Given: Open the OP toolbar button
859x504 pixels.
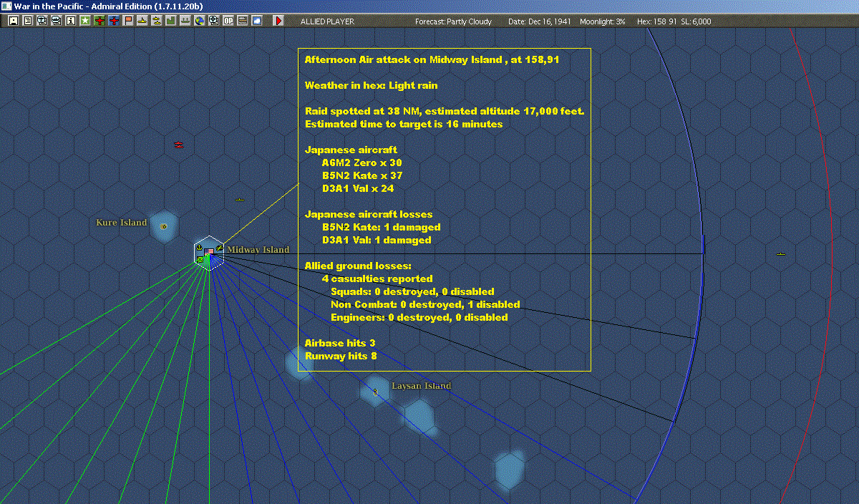Looking at the screenshot, I should click(x=228, y=21).
